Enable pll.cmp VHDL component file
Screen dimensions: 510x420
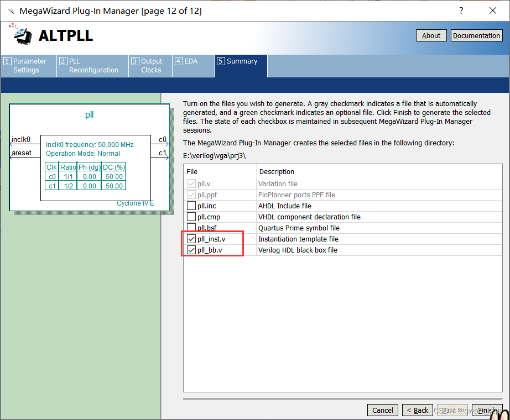tap(191, 217)
